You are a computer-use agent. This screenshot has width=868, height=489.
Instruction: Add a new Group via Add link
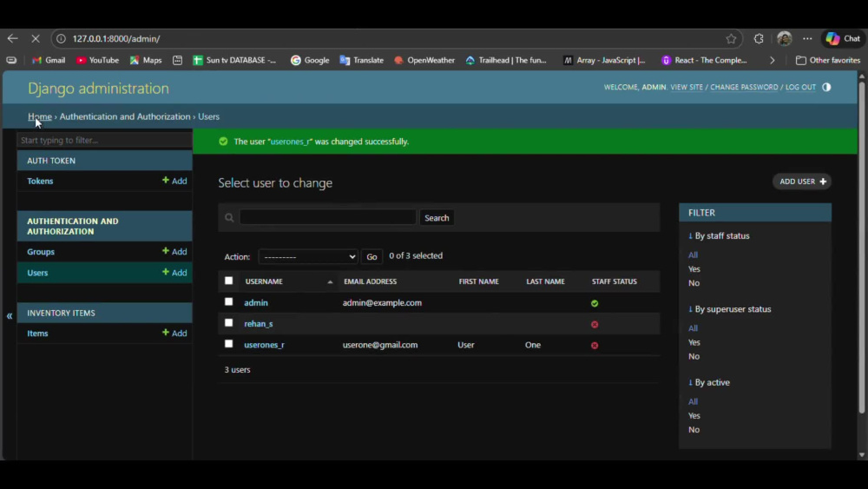pos(174,251)
